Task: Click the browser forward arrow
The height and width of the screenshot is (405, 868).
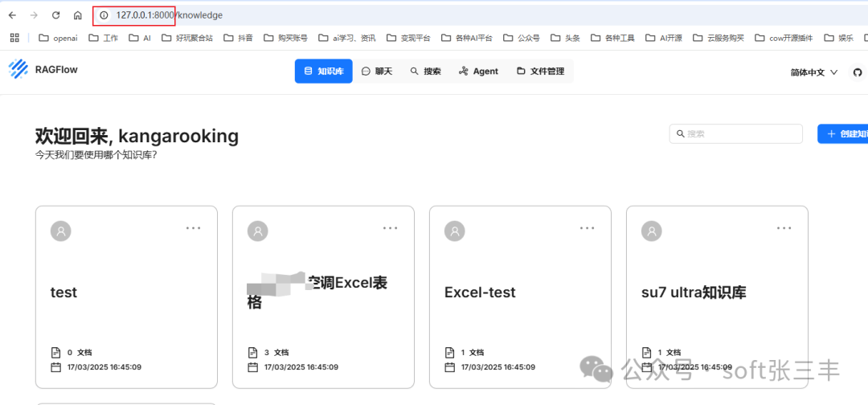Action: pyautogui.click(x=34, y=15)
